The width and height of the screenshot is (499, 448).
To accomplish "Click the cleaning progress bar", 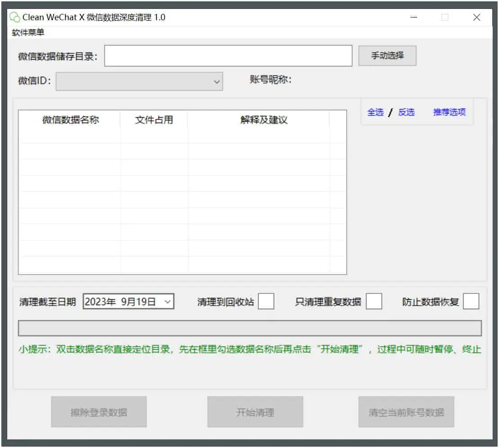I will (x=249, y=328).
